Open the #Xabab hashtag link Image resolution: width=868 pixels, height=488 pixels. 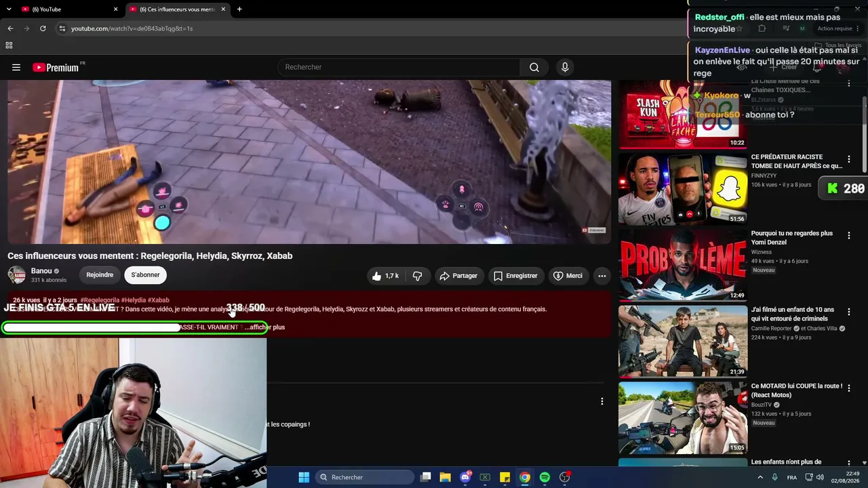(x=159, y=300)
